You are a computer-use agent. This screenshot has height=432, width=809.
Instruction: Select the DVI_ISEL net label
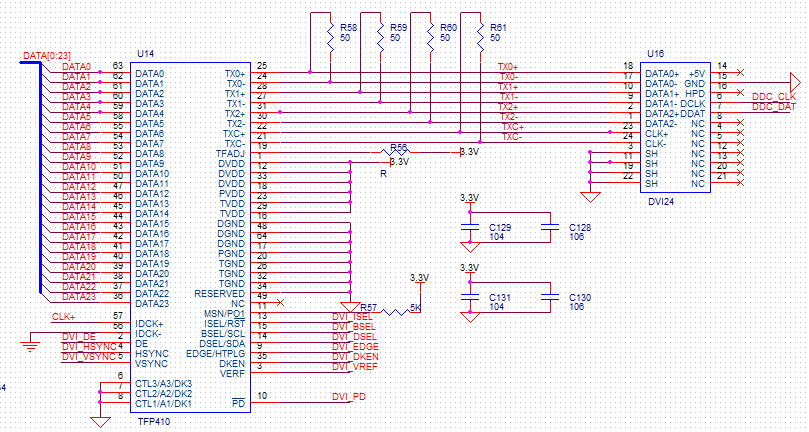click(x=354, y=316)
